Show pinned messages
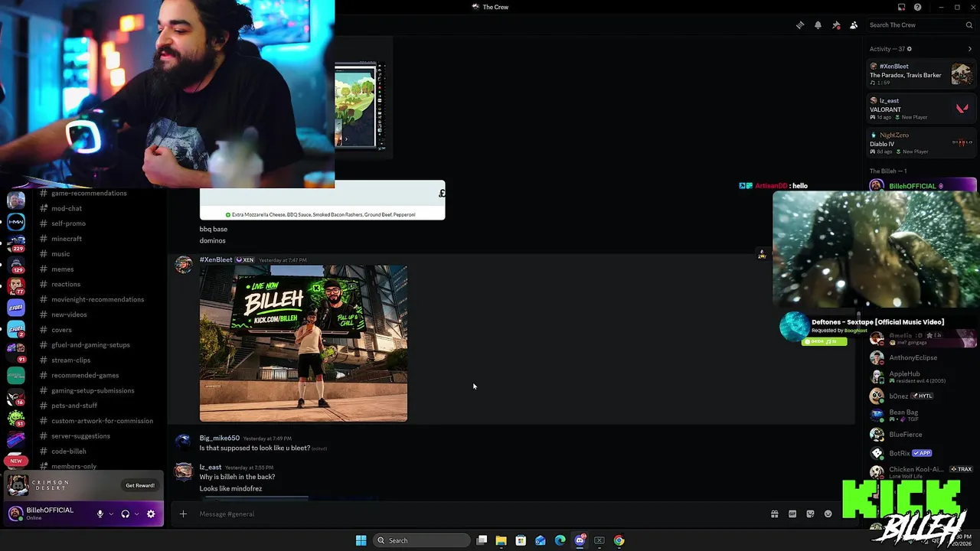980x551 pixels. [836, 25]
